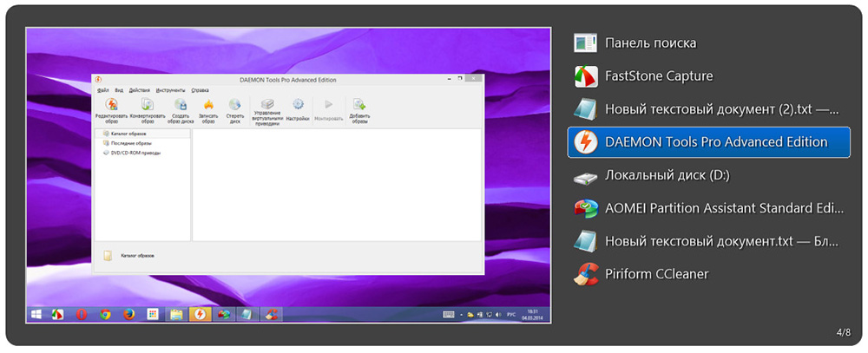Viewport: 868px width, 353px height.
Task: Click the colored grid taskbar icon
Action: (153, 315)
